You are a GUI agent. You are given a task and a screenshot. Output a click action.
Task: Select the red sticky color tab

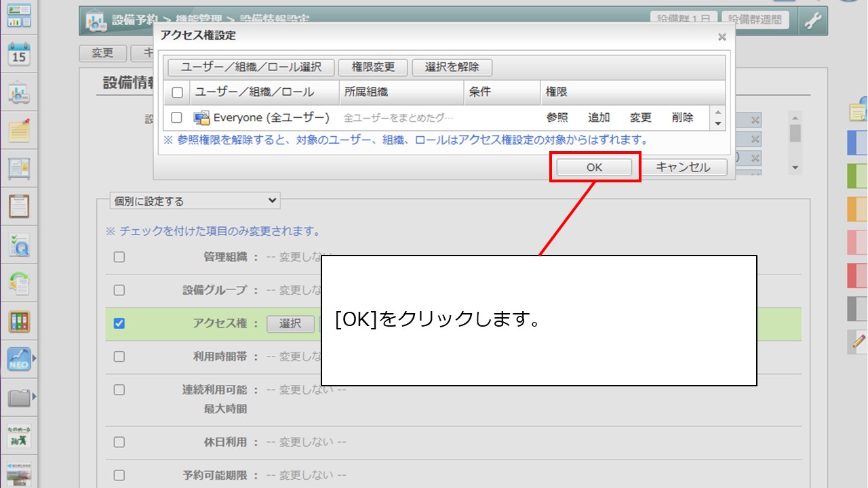pos(858,276)
